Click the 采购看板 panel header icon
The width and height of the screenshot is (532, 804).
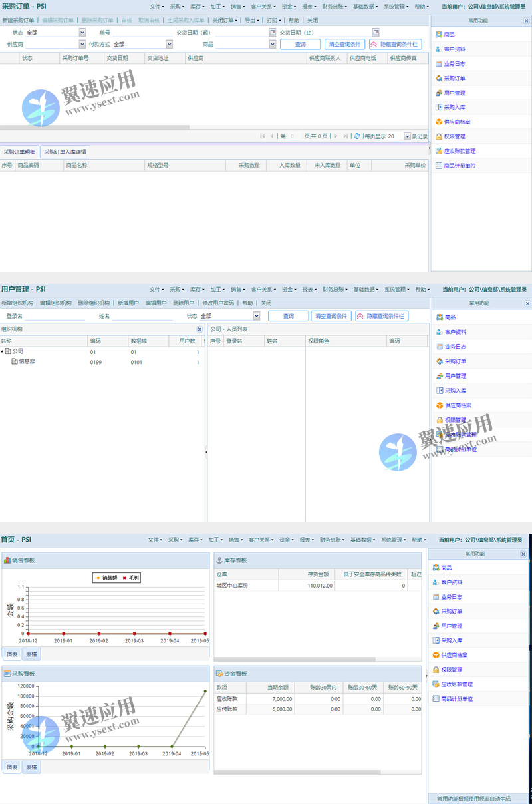click(7, 674)
